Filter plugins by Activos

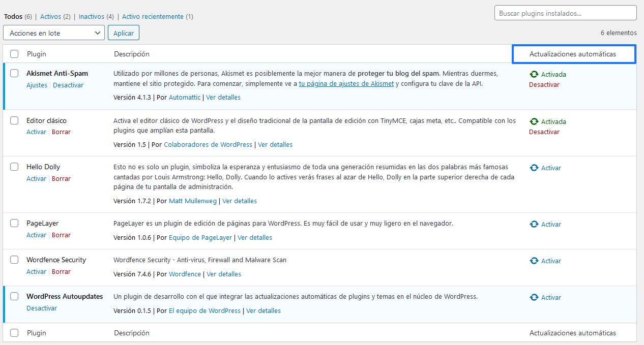pyautogui.click(x=51, y=16)
